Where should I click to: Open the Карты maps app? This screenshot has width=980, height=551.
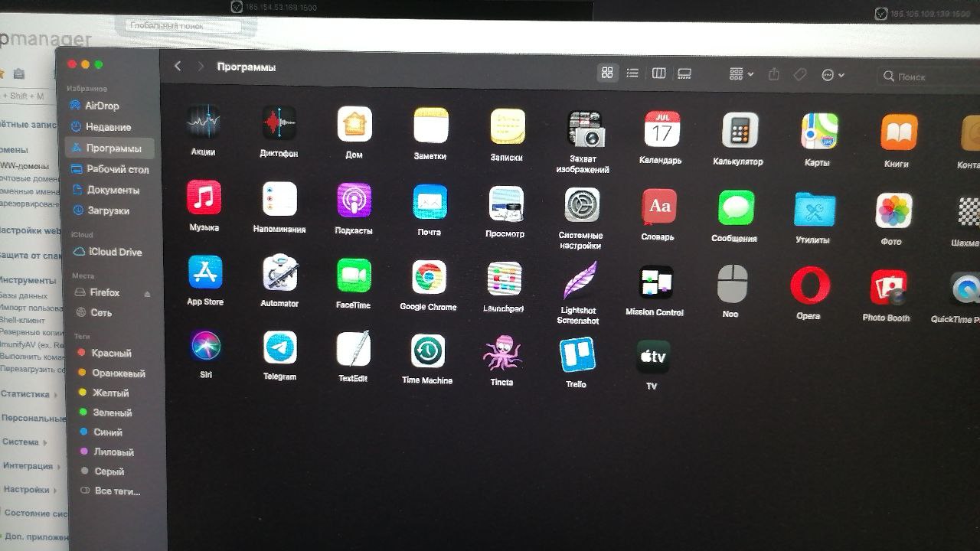[x=819, y=132]
